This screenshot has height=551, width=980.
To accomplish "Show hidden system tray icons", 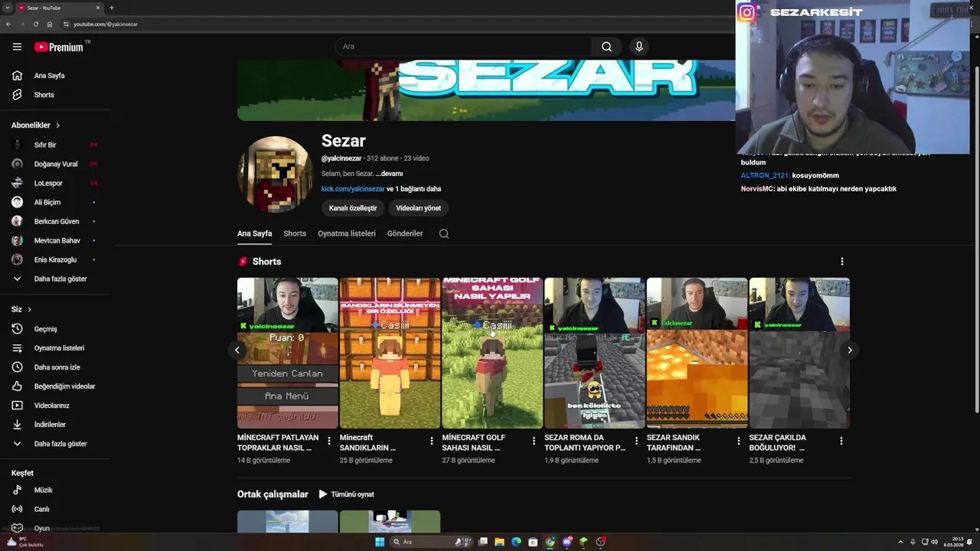I will 900,542.
